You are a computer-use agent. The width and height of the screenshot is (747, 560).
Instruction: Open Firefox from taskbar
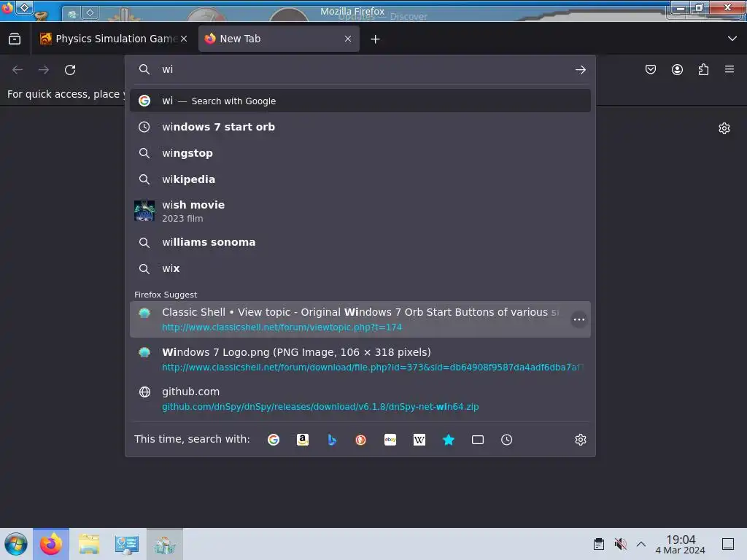click(x=51, y=544)
